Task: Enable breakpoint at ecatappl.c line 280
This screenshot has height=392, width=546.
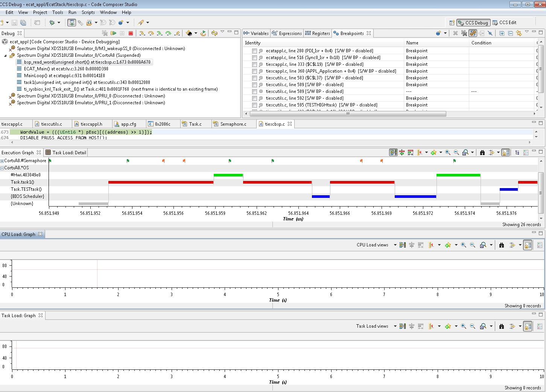Action: pyautogui.click(x=255, y=51)
